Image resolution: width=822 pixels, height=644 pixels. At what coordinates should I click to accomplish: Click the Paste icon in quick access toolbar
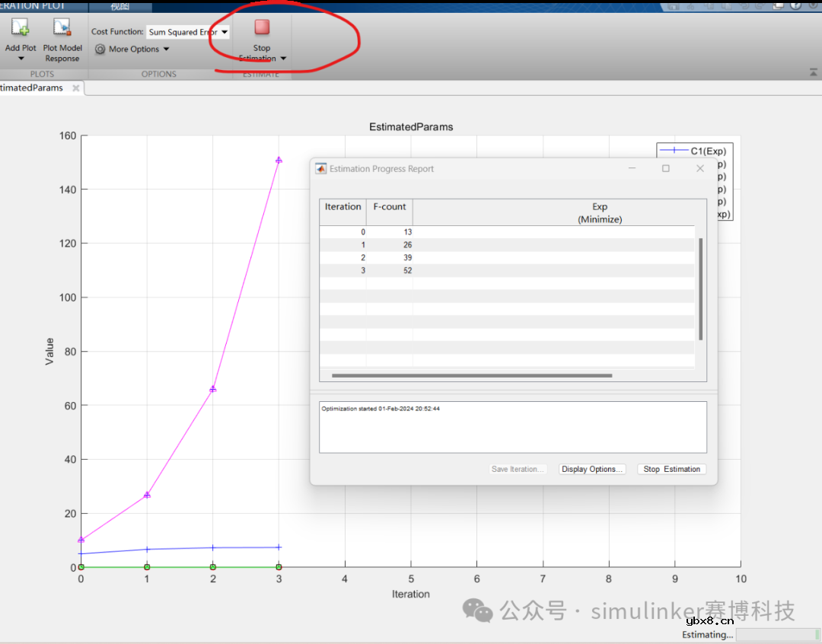click(x=725, y=6)
